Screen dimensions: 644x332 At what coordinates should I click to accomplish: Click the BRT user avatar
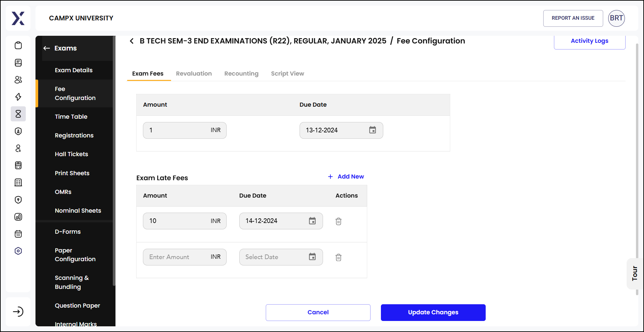[616, 18]
